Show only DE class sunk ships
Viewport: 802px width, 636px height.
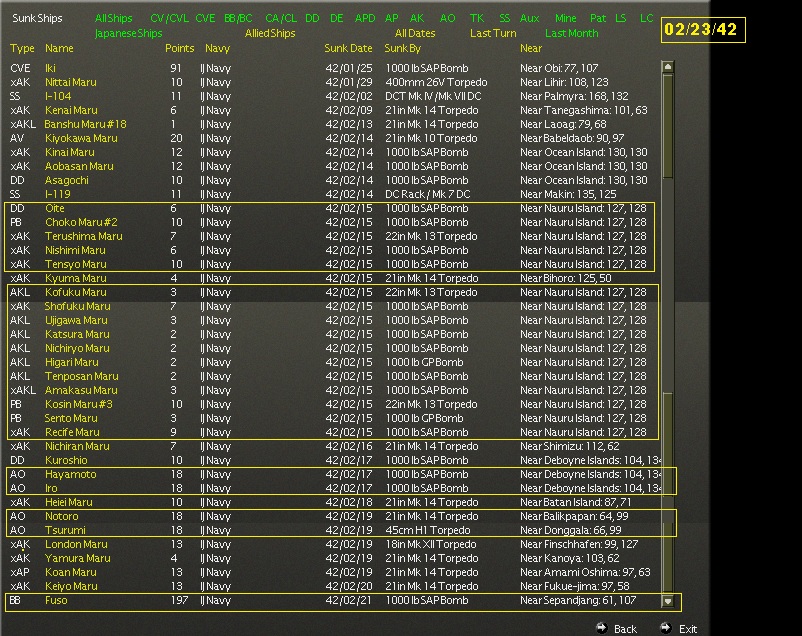[337, 18]
